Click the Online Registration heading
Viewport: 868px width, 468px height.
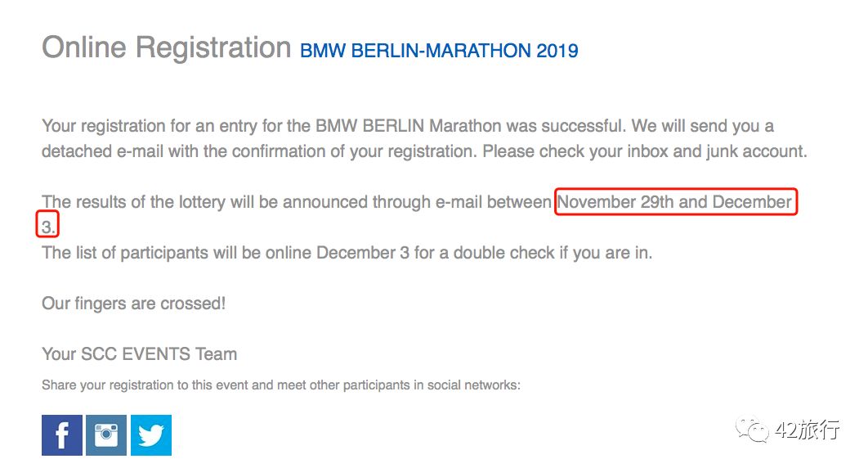pos(167,47)
